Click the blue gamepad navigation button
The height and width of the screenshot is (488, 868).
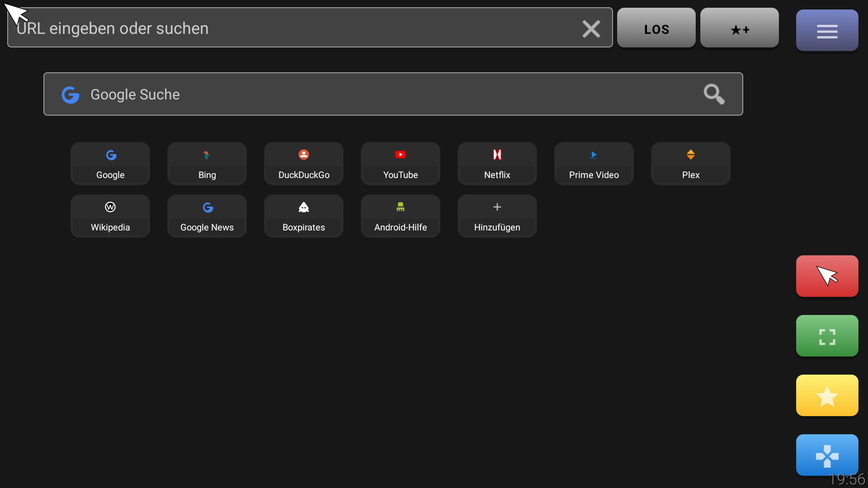pos(827,455)
